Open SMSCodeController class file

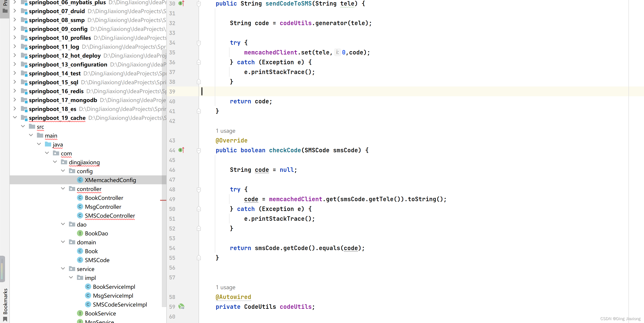tap(110, 215)
